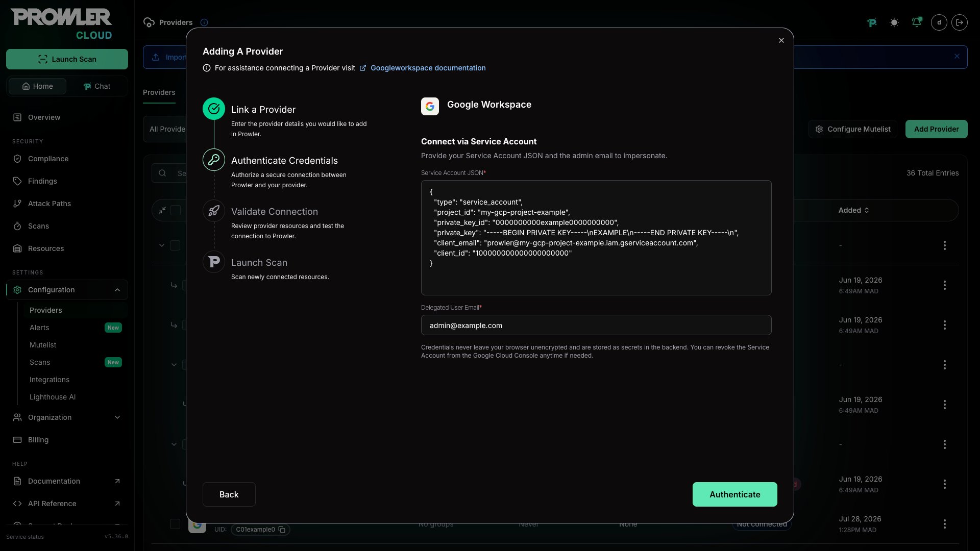Edit the Service Account JSON text area
The image size is (980, 551).
click(596, 238)
